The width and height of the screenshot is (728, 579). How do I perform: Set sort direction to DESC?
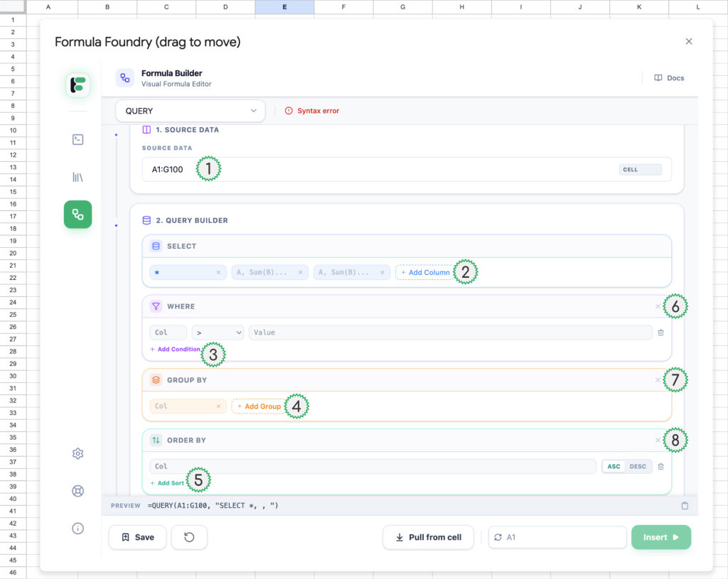(x=638, y=467)
